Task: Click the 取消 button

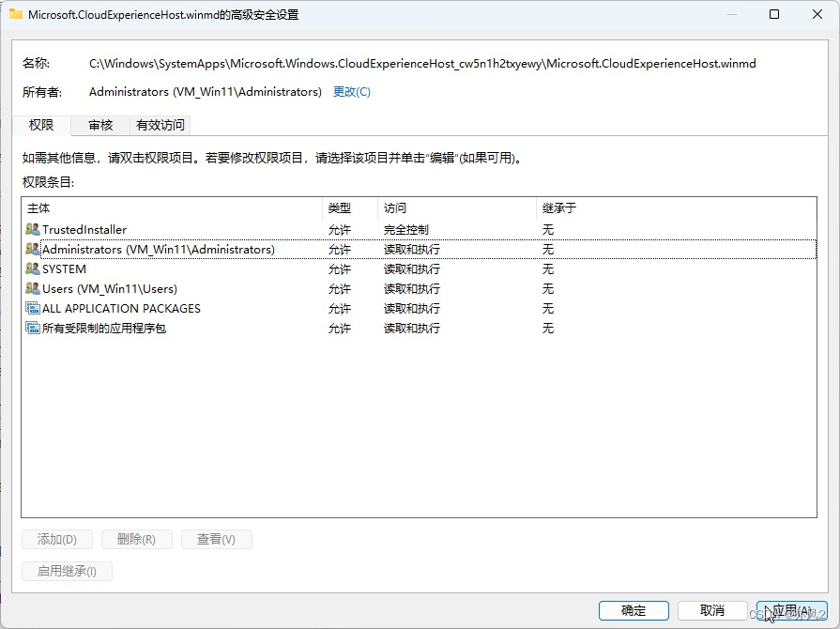Action: pos(712,610)
